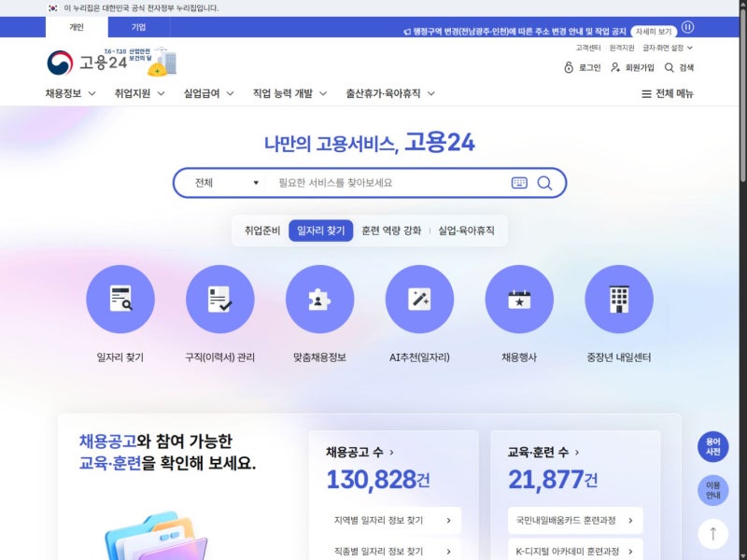The width and height of the screenshot is (747, 560).
Task: Click the service search input field
Action: coord(388,183)
